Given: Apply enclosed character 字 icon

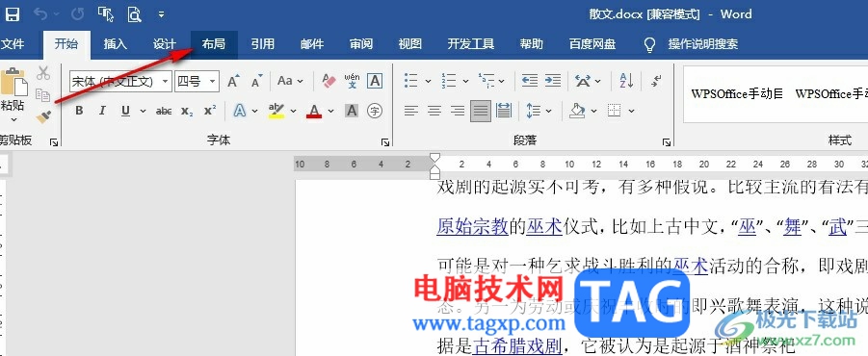Looking at the screenshot, I should (x=375, y=111).
